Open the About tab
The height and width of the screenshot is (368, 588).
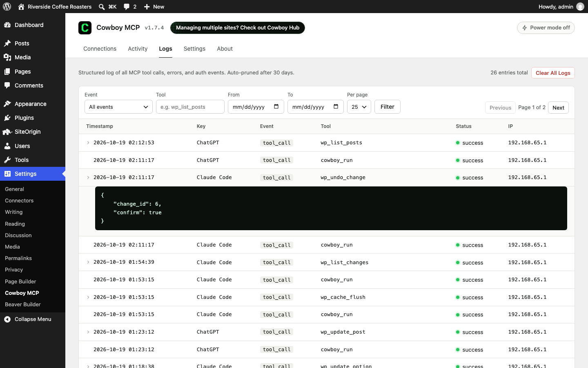click(x=225, y=49)
